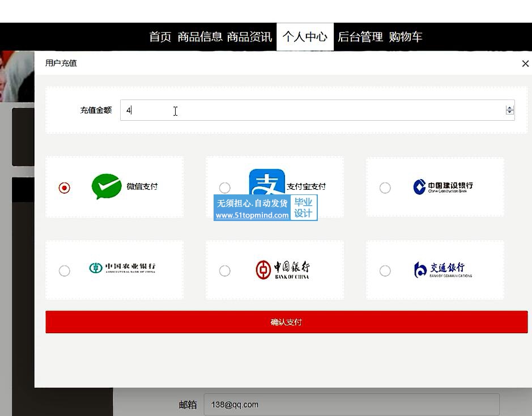
Task: Open 后台管理 in navigation bar
Action: (x=360, y=37)
